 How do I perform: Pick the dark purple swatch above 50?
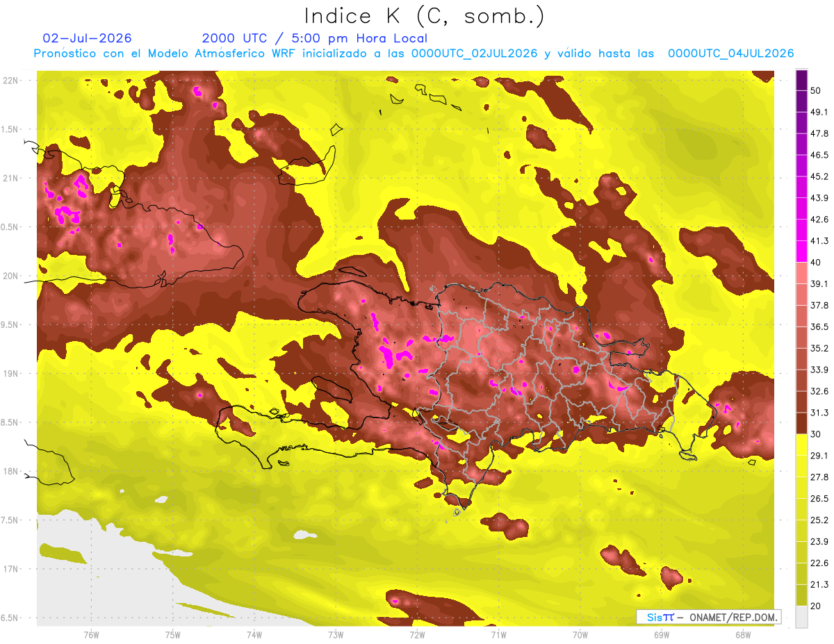coord(801,80)
